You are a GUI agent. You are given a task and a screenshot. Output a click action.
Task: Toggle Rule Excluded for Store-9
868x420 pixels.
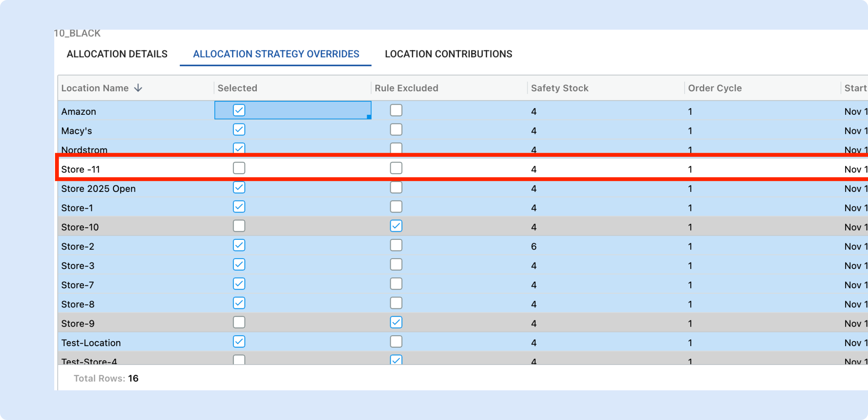396,323
